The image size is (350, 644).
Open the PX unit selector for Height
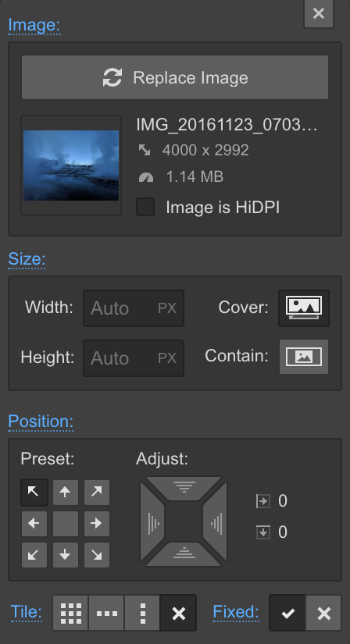coord(167,358)
